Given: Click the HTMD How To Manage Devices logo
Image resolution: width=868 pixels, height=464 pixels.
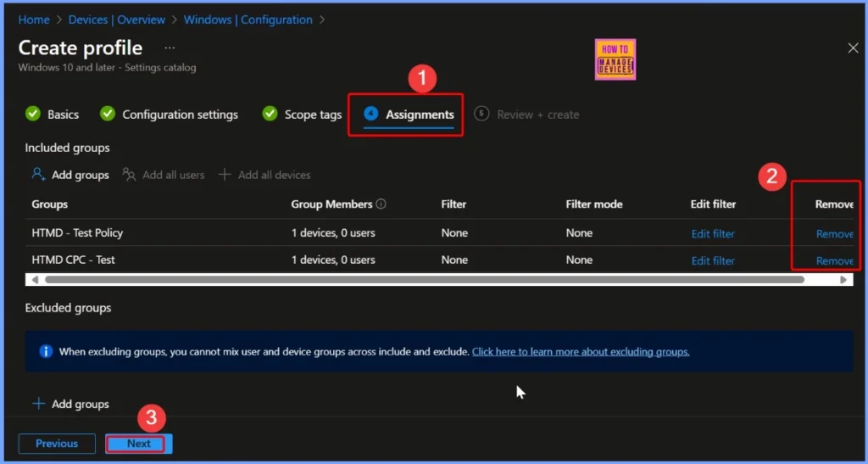Looking at the screenshot, I should [x=616, y=59].
